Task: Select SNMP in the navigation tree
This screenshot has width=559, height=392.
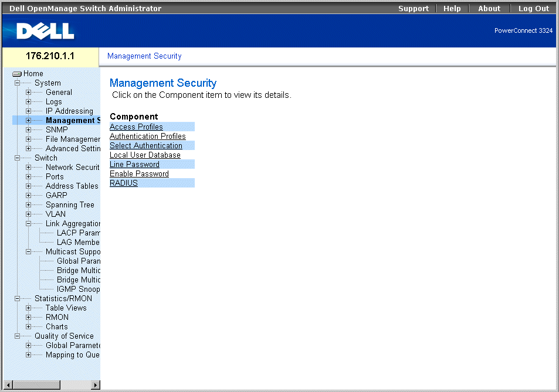Action: coord(57,130)
